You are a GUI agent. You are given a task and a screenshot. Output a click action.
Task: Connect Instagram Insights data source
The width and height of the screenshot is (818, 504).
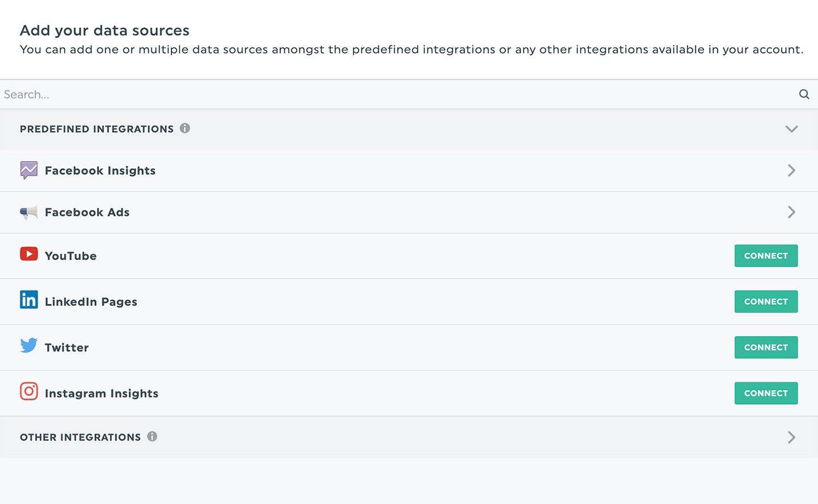point(766,393)
